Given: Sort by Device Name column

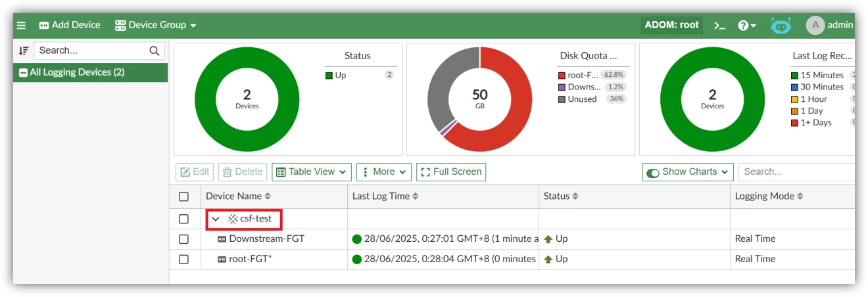Looking at the screenshot, I should [x=238, y=196].
